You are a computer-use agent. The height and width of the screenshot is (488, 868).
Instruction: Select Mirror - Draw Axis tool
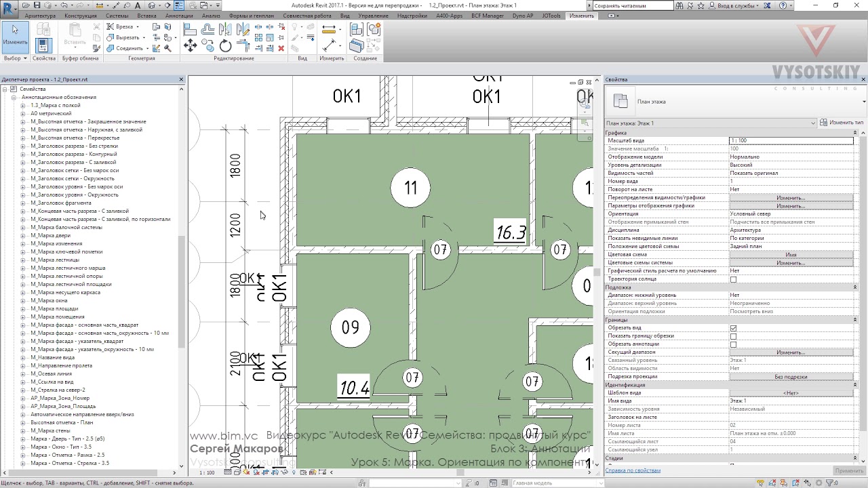[x=243, y=30]
